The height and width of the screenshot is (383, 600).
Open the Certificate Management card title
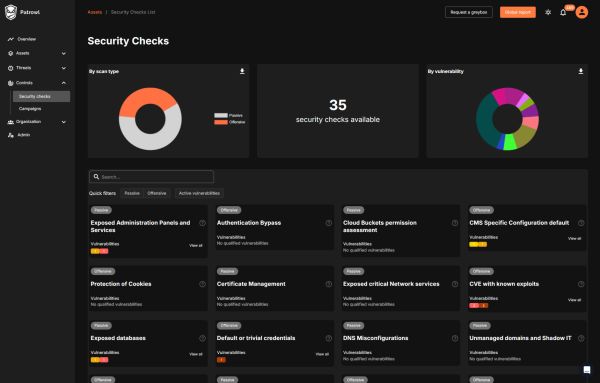(x=251, y=284)
